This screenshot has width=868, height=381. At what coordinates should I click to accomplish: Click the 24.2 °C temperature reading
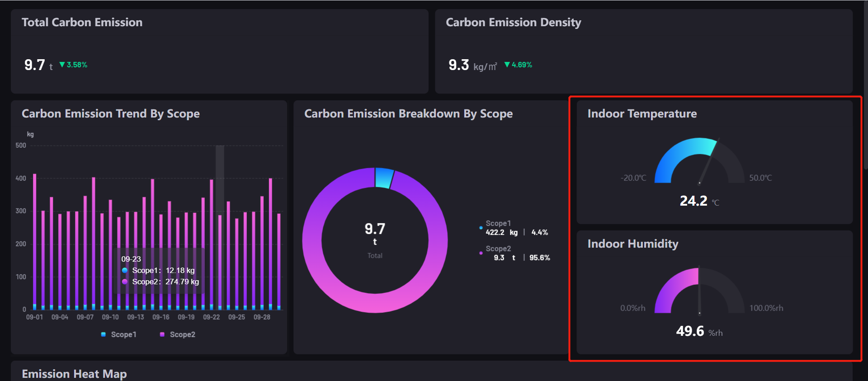click(693, 201)
